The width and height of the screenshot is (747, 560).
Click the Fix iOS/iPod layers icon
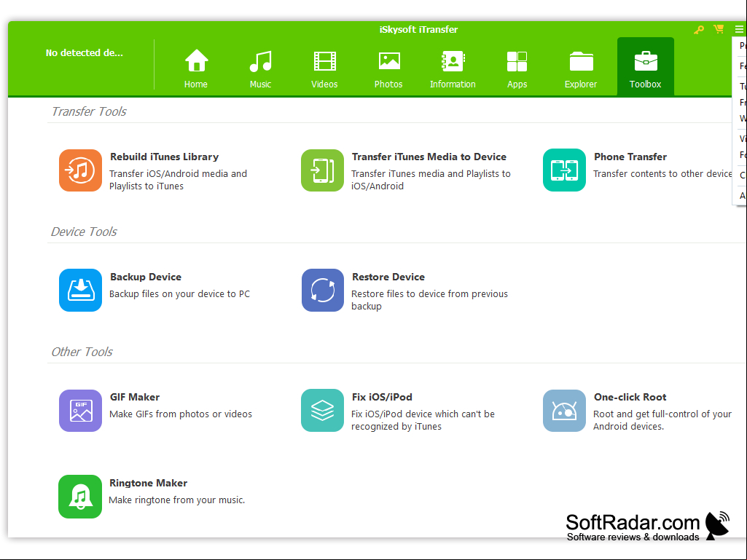pos(323,411)
